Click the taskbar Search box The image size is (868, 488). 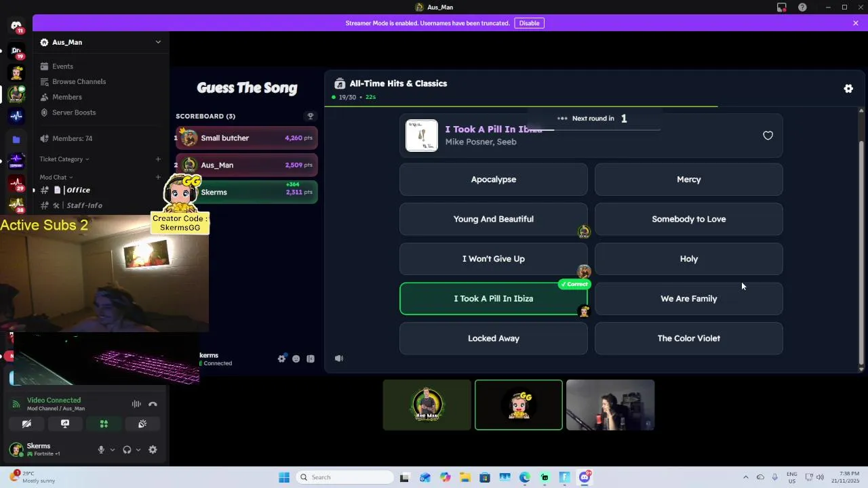[x=343, y=477]
